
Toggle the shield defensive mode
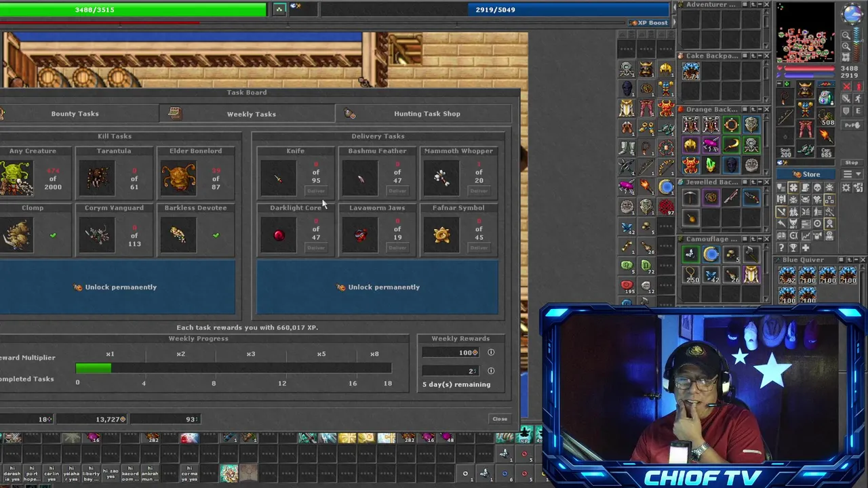[846, 111]
